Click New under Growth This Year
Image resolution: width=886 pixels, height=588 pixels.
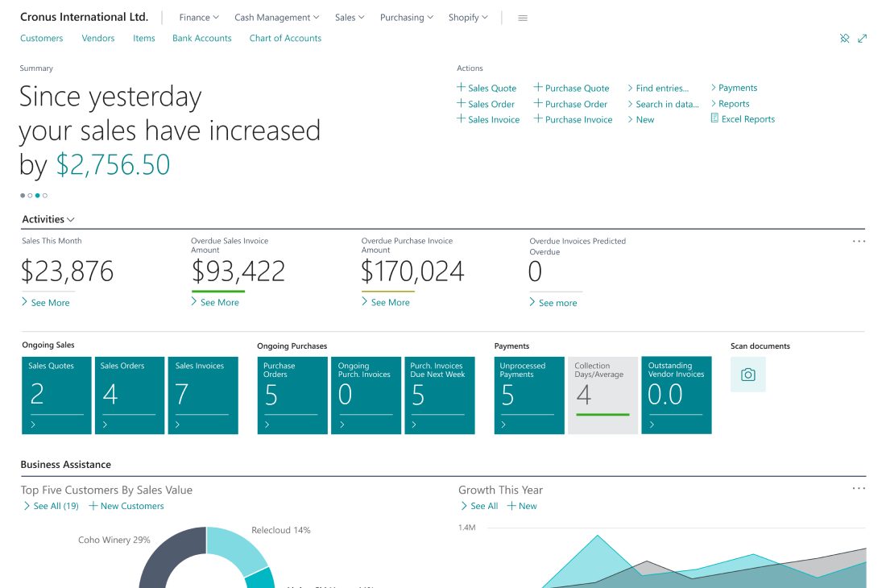coord(522,506)
